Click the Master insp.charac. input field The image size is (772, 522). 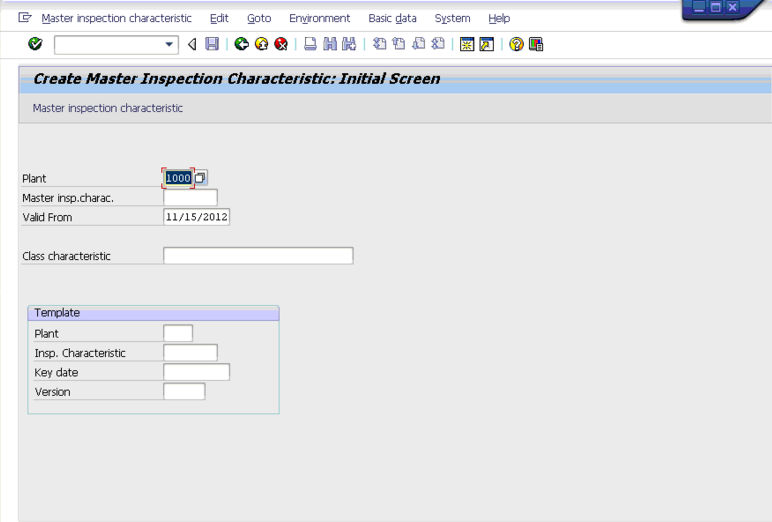pos(190,197)
